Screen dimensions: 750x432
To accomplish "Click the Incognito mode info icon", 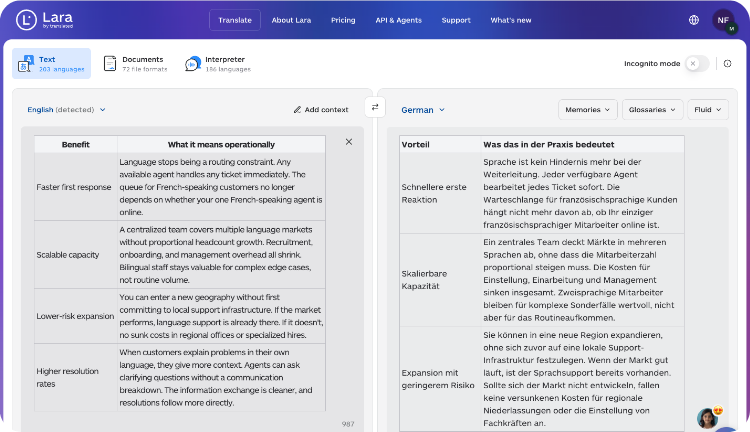I will pyautogui.click(x=727, y=63).
